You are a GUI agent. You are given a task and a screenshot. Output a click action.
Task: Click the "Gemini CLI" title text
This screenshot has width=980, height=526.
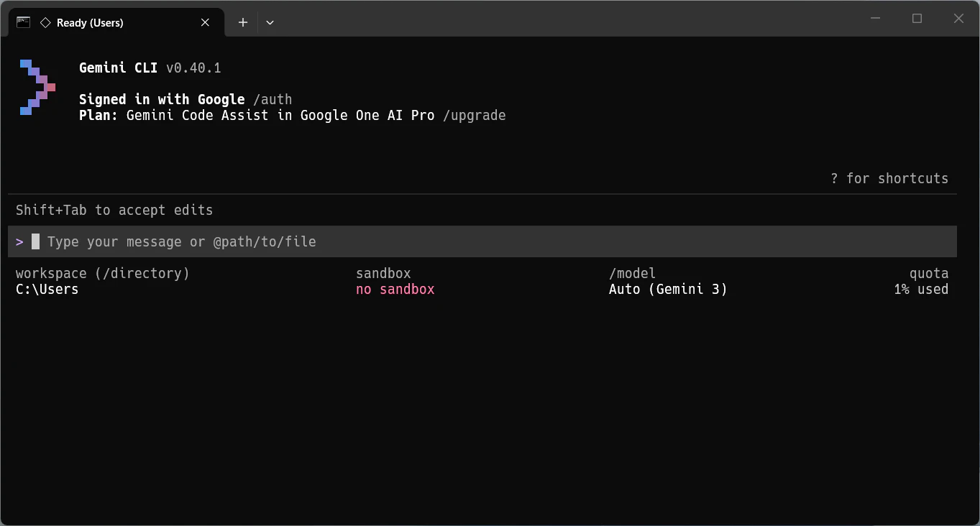[118, 68]
